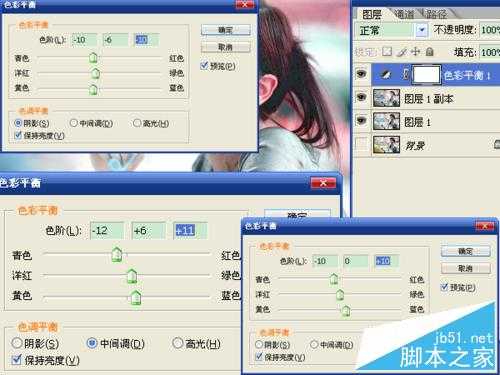Click the 洋红–绿色 slider handle in -10 -6 dialog
This screenshot has height=375, width=500.
click(x=96, y=73)
